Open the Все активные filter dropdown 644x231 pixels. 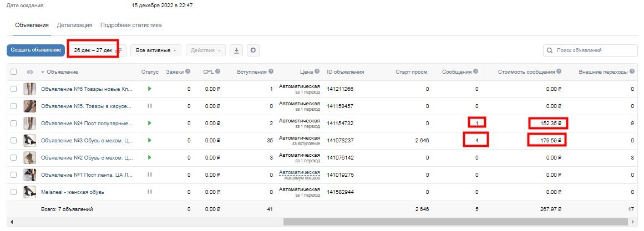click(x=156, y=50)
